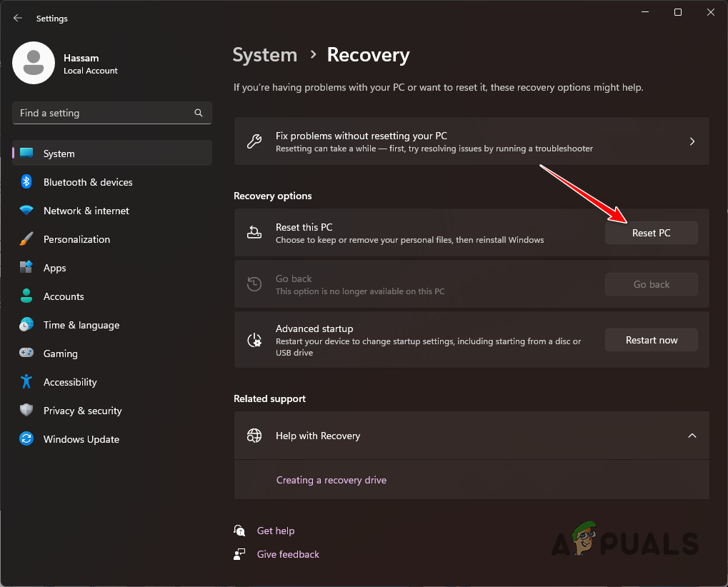Viewport: 728px width, 587px height.
Task: Collapse the Help with Recovery section
Action: click(692, 435)
